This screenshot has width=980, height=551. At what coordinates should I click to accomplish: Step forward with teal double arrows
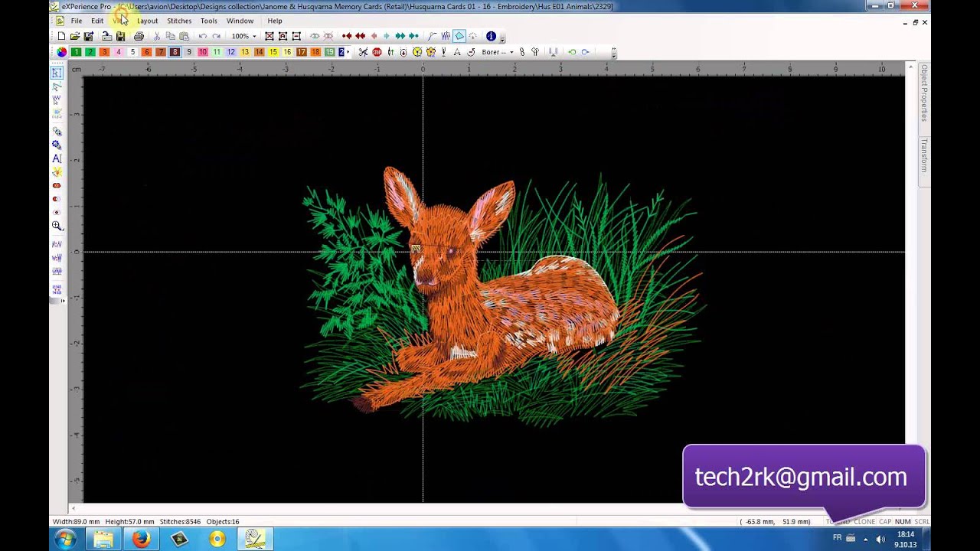click(x=400, y=36)
